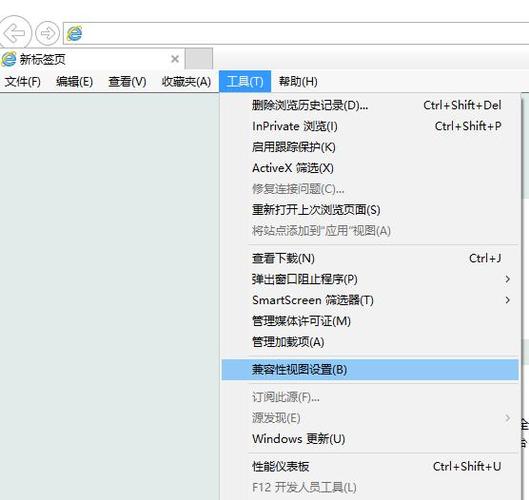Click the IE logo on 新标签页 tab

pyautogui.click(x=9, y=59)
